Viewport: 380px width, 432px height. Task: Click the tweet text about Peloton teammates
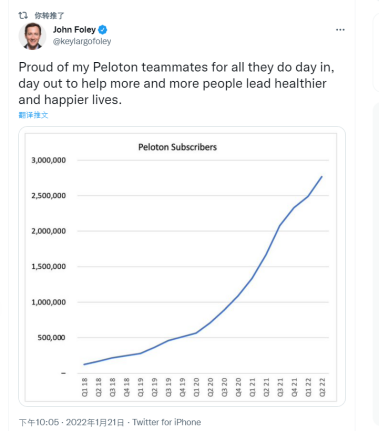click(176, 83)
